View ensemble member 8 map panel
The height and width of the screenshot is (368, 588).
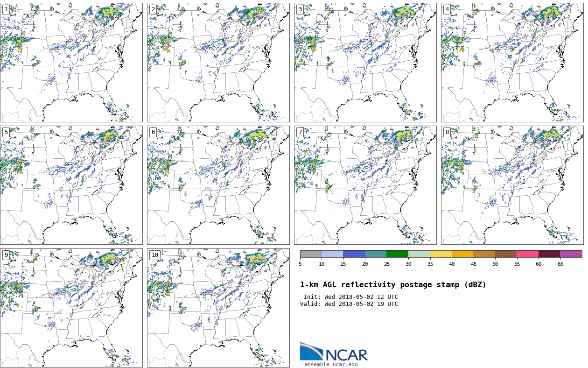(512, 185)
